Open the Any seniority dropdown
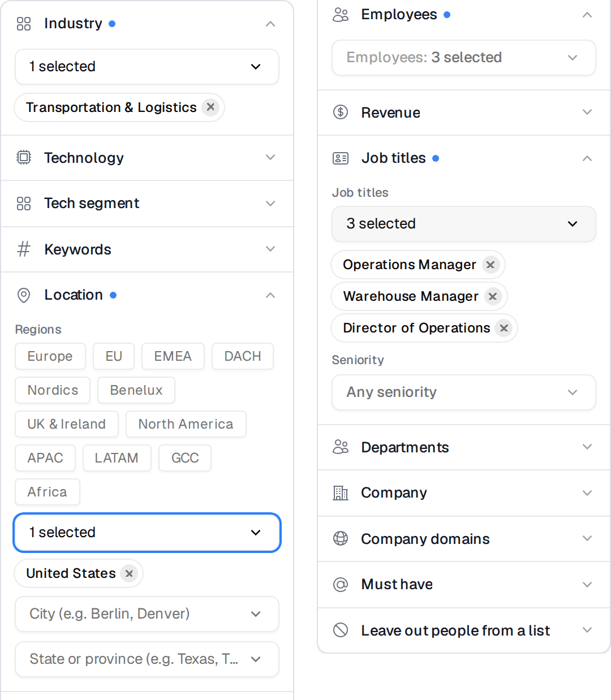Image resolution: width=611 pixels, height=700 pixels. point(464,392)
